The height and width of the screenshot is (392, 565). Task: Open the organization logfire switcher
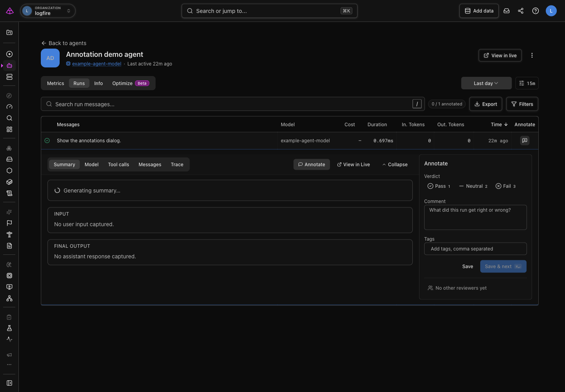pyautogui.click(x=47, y=11)
